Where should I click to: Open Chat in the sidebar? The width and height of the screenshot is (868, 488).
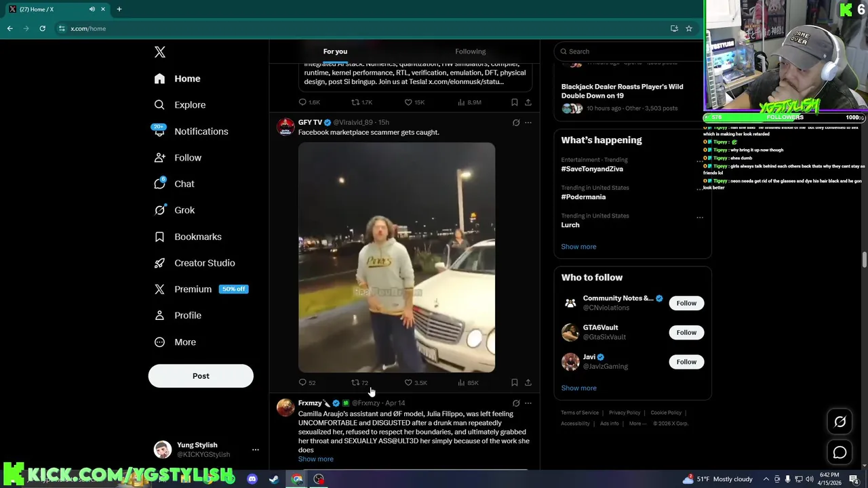pos(174,184)
